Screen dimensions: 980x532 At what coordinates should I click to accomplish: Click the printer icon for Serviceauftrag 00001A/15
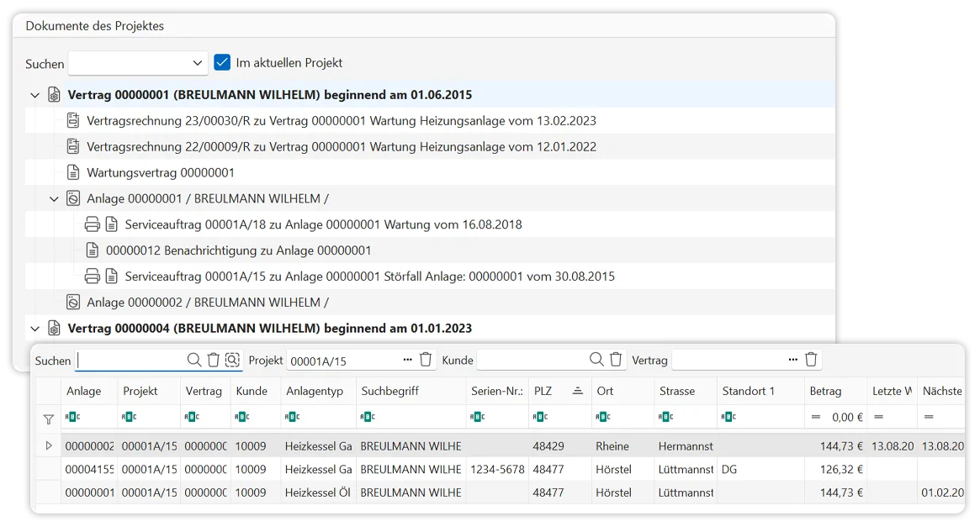click(x=93, y=277)
